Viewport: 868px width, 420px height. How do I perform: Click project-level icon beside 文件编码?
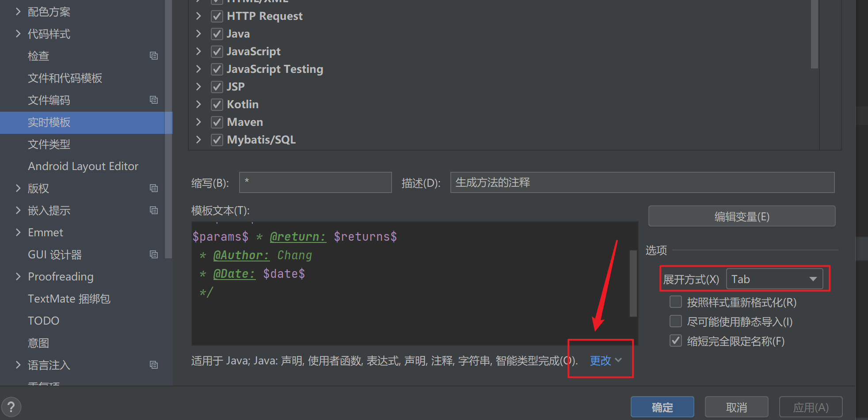[154, 100]
